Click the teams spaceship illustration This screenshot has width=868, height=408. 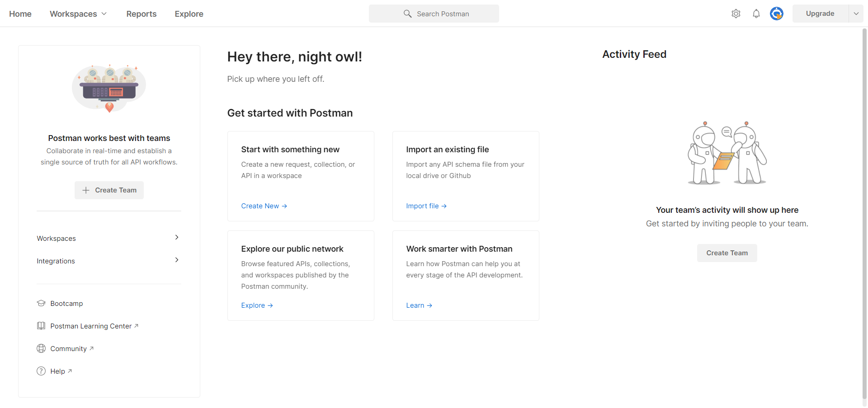tap(109, 88)
